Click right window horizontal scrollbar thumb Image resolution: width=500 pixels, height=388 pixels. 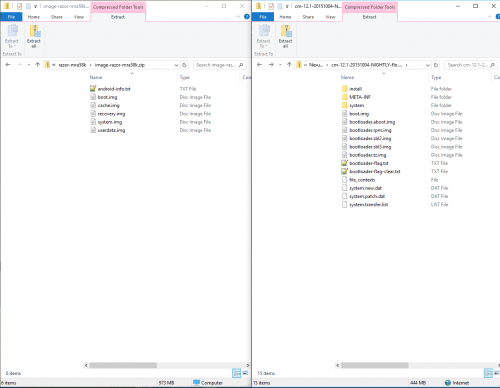pyautogui.click(x=375, y=365)
